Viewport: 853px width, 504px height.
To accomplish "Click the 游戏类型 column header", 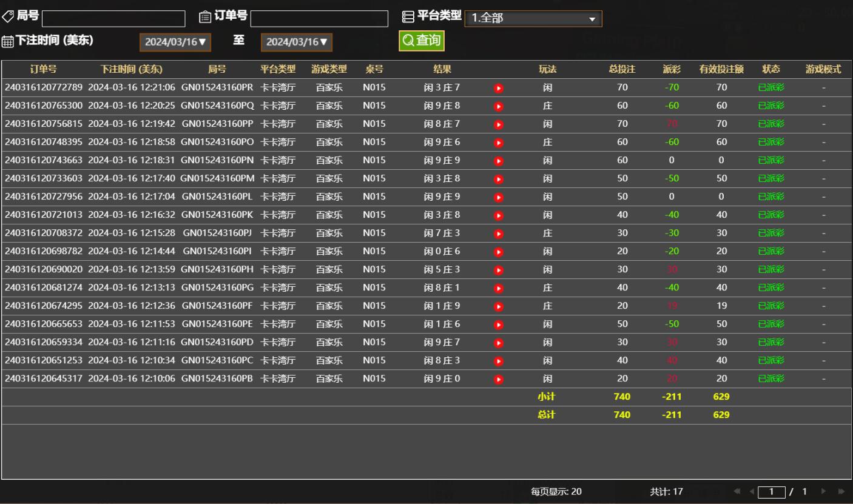I will [x=329, y=69].
